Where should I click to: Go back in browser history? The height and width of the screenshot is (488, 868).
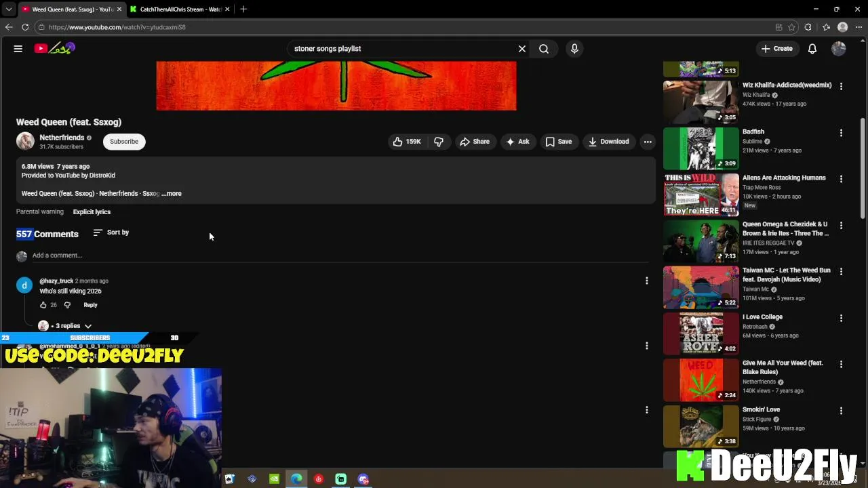pyautogui.click(x=9, y=27)
